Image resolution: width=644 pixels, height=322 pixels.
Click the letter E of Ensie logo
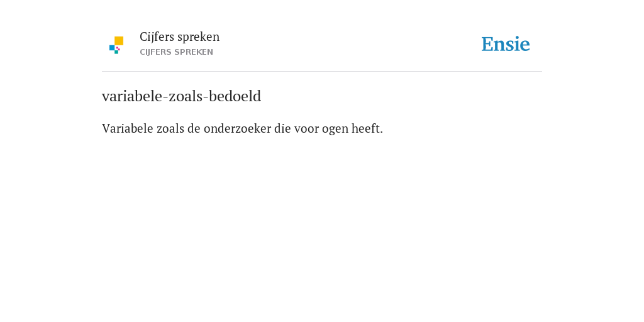pos(487,44)
